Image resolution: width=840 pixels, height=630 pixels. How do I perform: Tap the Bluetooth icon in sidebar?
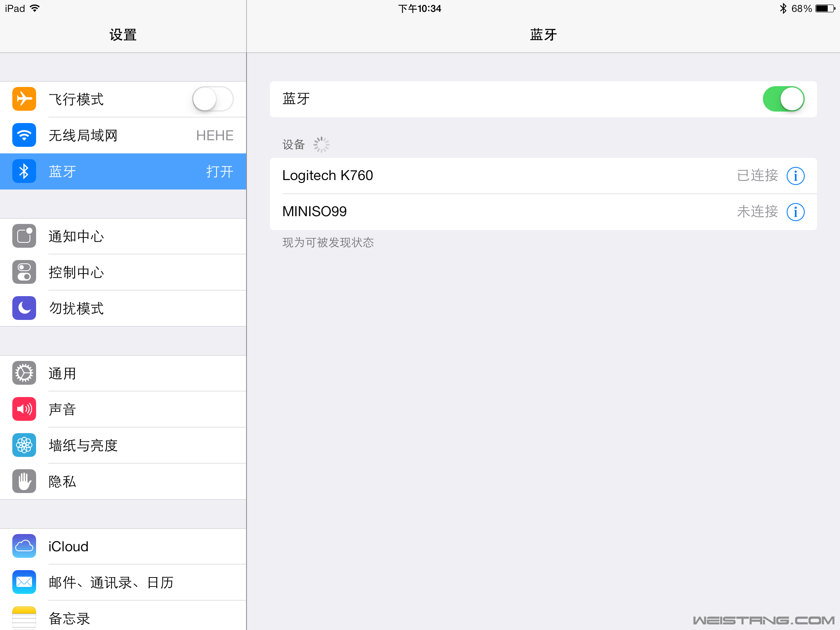(x=24, y=171)
